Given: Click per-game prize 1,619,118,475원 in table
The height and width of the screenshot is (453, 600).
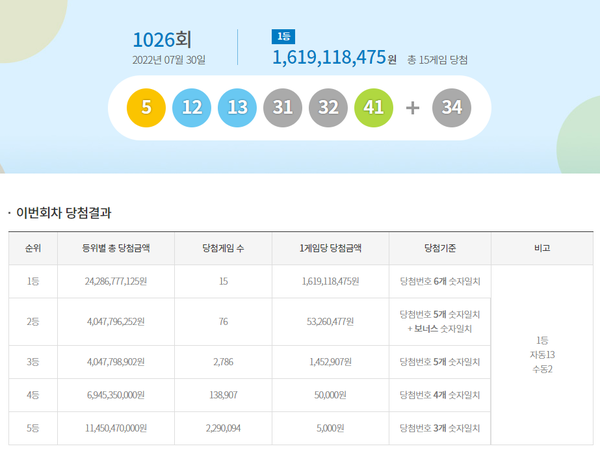Looking at the screenshot, I should click(331, 281).
